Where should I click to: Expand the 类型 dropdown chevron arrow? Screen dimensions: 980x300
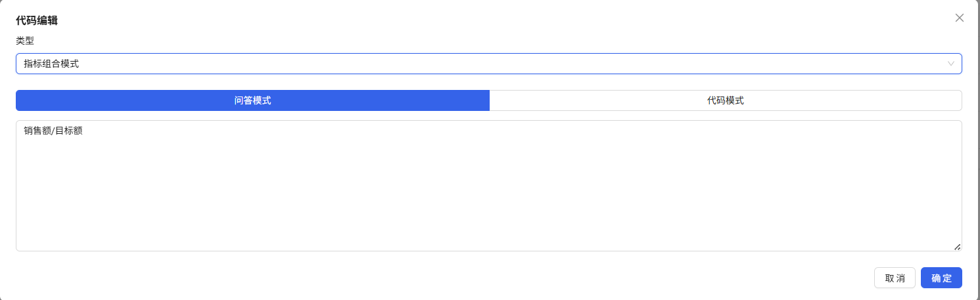950,64
